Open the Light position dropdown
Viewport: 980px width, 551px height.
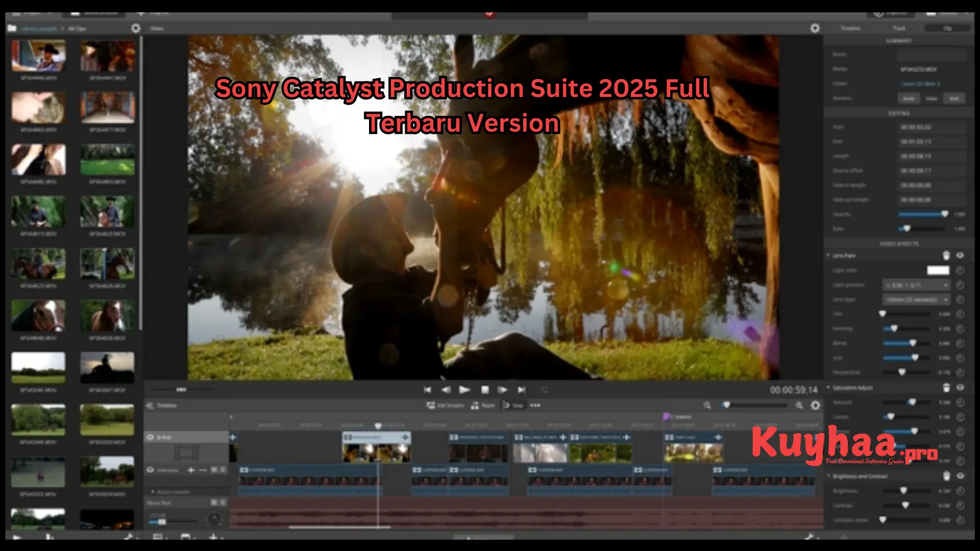coord(917,285)
